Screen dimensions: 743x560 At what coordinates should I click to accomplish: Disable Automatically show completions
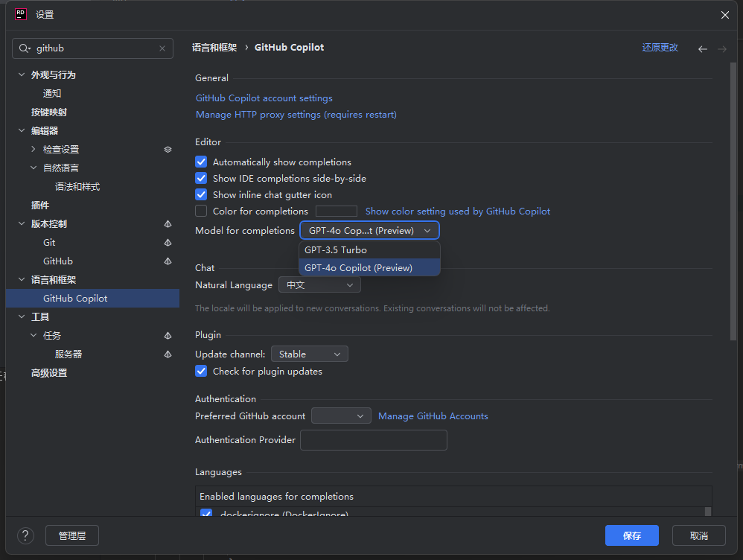[201, 162]
